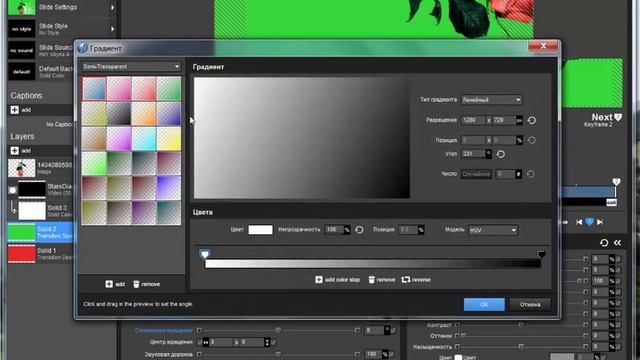Click the add layer plus icon
This screenshot has width=640, height=360.
(x=15, y=151)
